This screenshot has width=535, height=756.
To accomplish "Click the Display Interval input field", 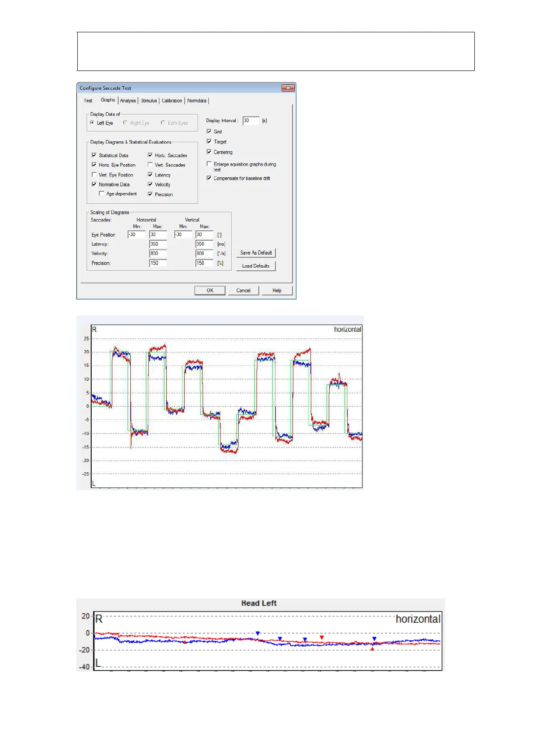I will click(x=251, y=121).
